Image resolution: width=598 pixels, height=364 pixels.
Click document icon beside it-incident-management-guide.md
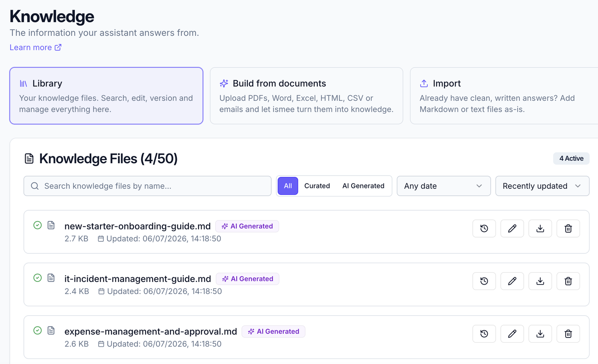51,278
